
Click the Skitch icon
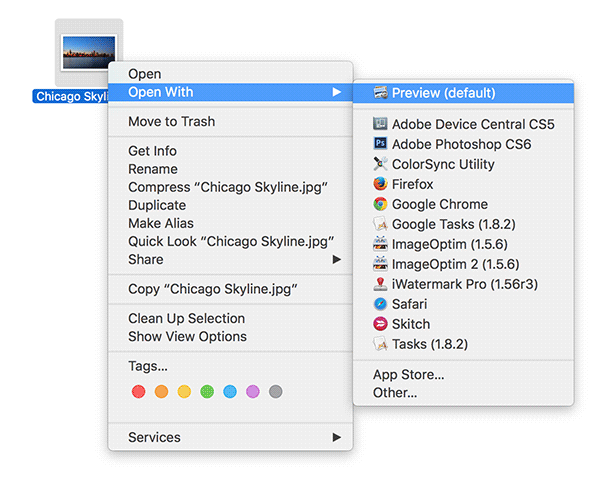point(380,324)
